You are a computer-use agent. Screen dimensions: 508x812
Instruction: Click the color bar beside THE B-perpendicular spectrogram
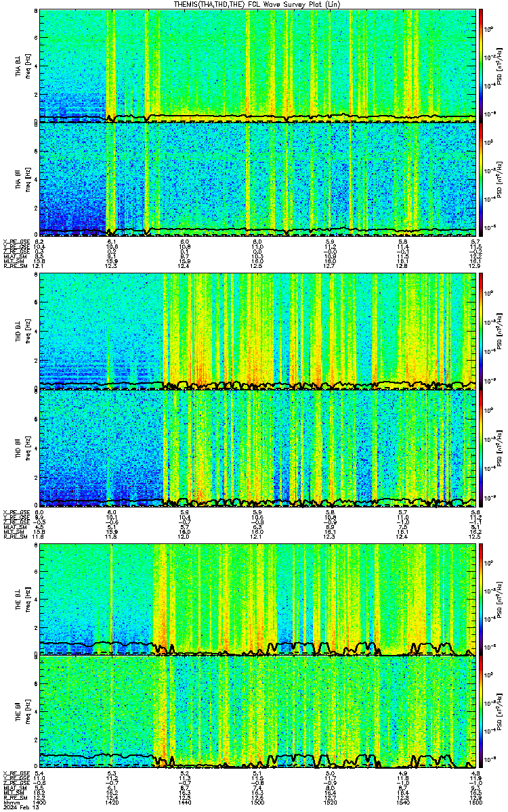point(481,599)
